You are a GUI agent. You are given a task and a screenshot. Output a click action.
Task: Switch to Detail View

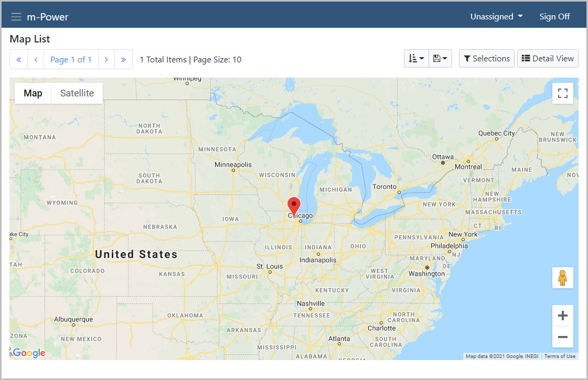(x=548, y=59)
